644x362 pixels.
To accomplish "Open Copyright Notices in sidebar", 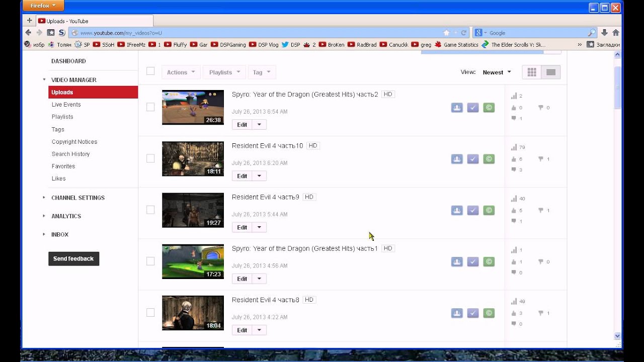I will pos(74,142).
